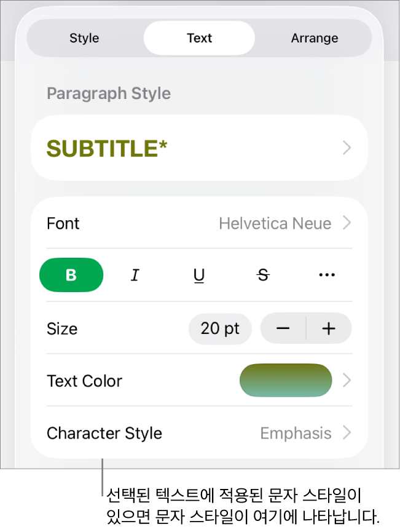The width and height of the screenshot is (400, 532).
Task: Increase font size with plus button
Action: click(329, 328)
